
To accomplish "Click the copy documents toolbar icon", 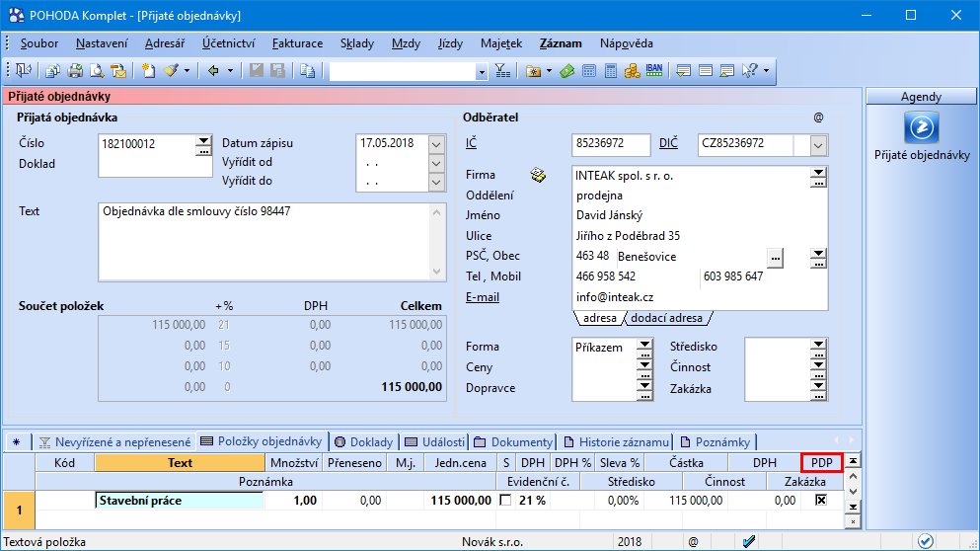I will pos(53,71).
